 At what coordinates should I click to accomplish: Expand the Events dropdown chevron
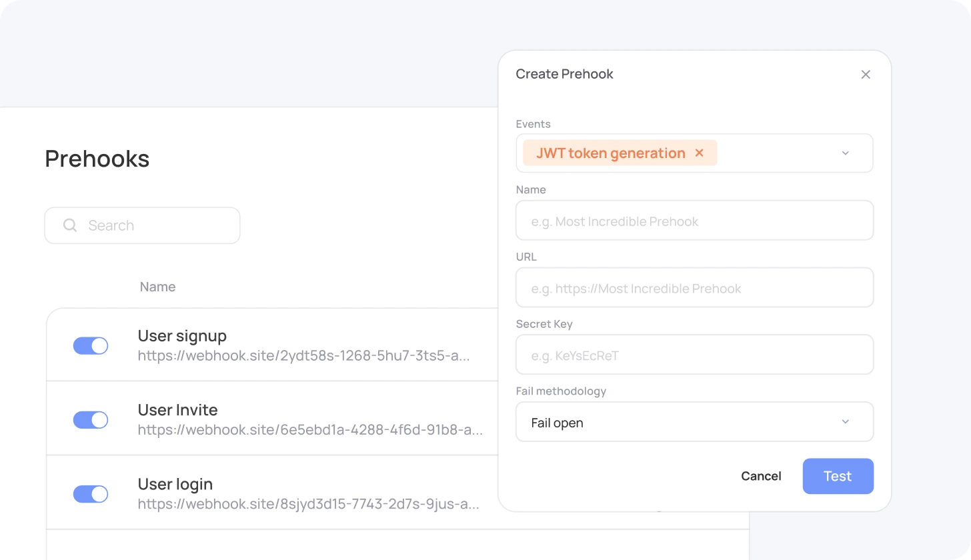[x=845, y=153]
